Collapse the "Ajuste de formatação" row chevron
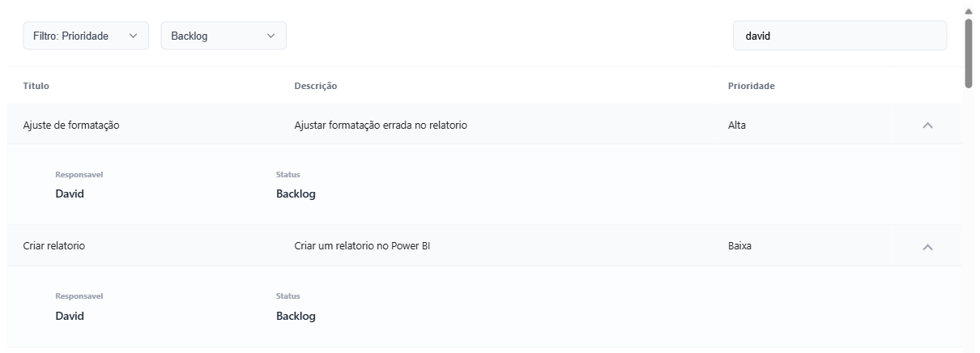Screen dimensions: 980x353 click(x=928, y=125)
